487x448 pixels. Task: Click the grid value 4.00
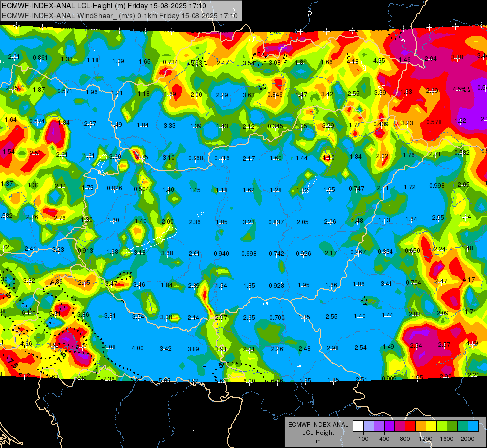tap(138, 348)
